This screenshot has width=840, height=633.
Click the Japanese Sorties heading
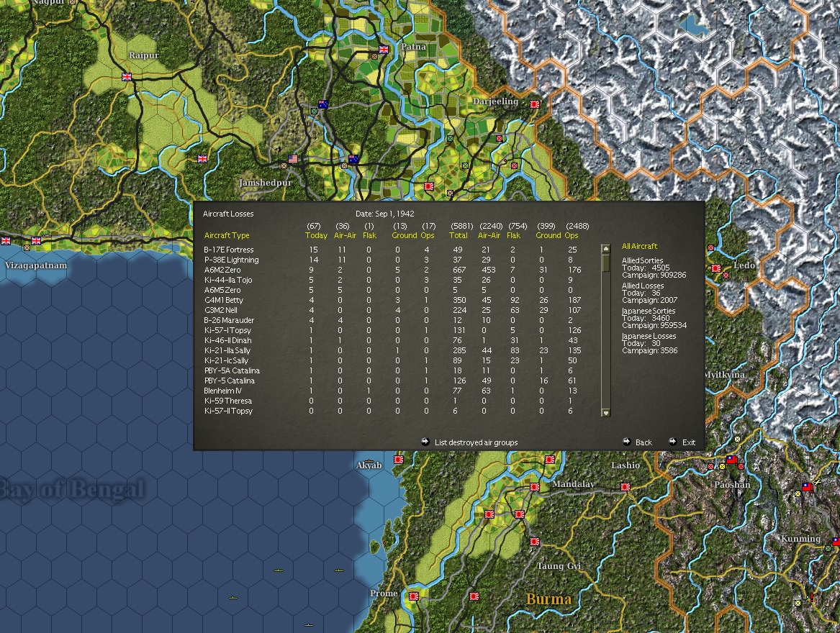649,311
